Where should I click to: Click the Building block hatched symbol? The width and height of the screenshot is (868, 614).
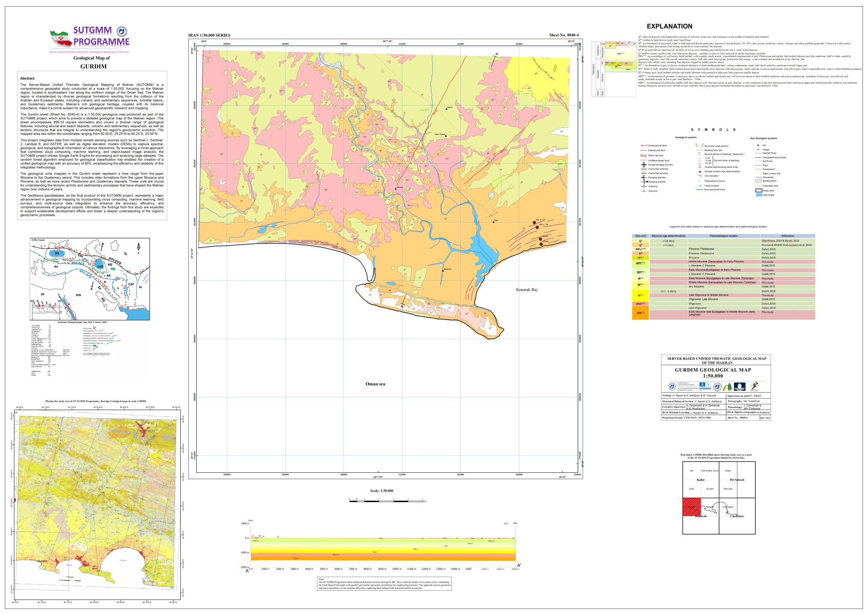point(758,181)
